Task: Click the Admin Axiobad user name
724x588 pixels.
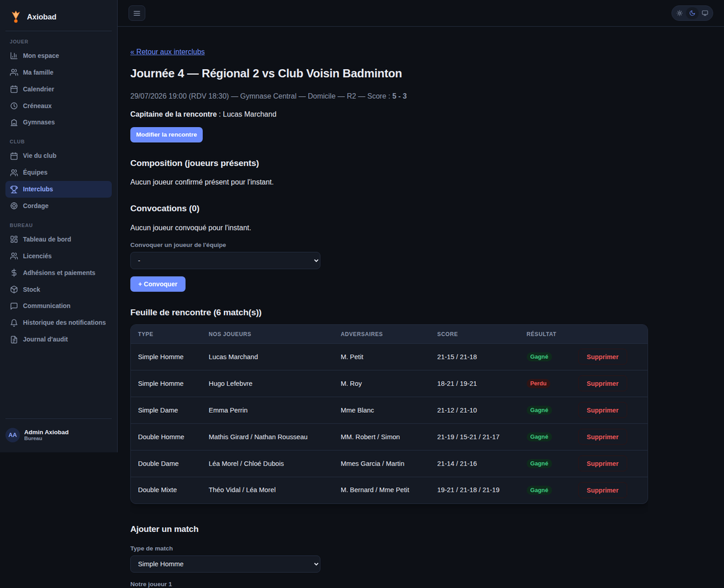Action: point(46,433)
